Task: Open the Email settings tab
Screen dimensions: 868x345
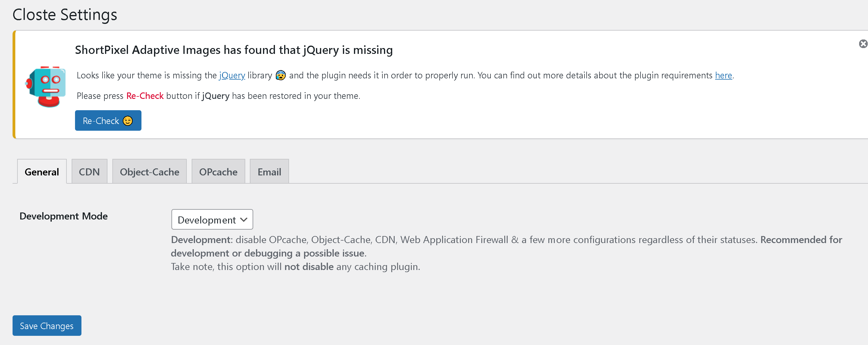Action: pos(269,171)
